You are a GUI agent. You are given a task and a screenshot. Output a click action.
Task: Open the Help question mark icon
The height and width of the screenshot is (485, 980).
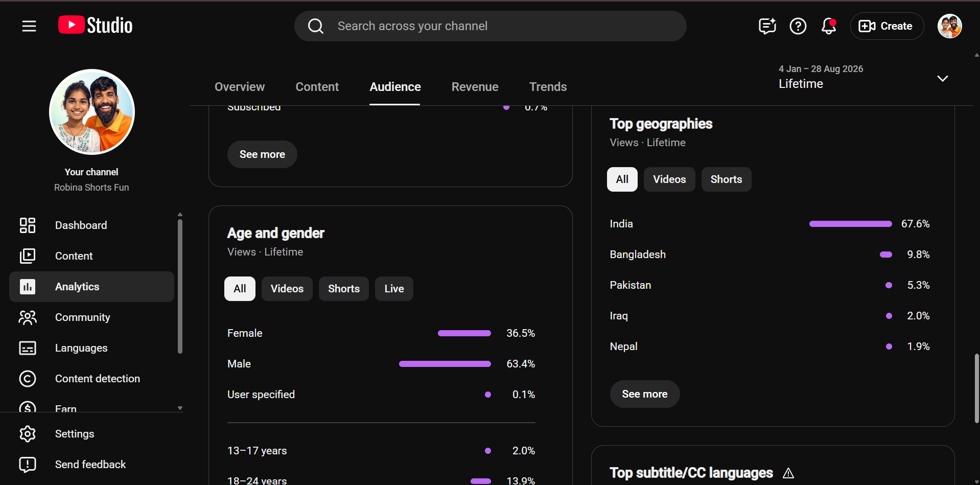coord(798,26)
